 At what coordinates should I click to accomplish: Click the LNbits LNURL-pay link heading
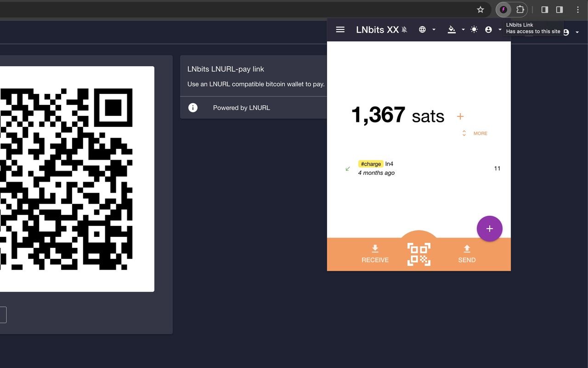click(226, 69)
